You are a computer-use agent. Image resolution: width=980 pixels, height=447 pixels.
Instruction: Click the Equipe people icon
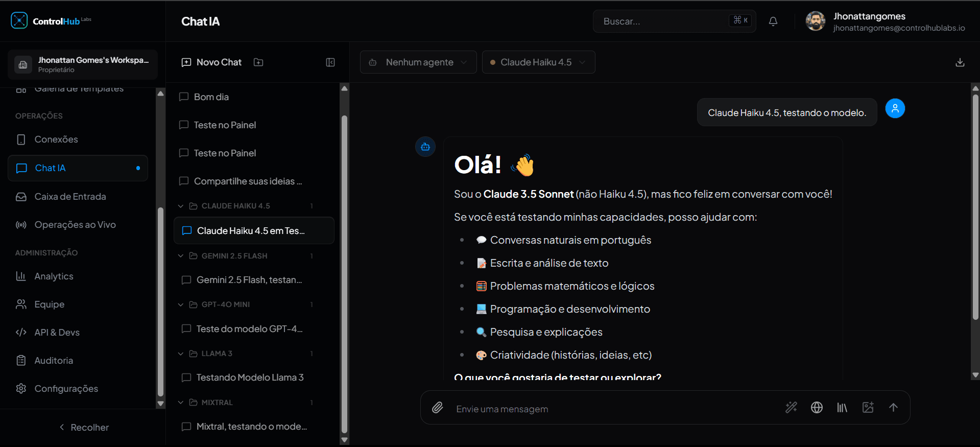pos(21,304)
